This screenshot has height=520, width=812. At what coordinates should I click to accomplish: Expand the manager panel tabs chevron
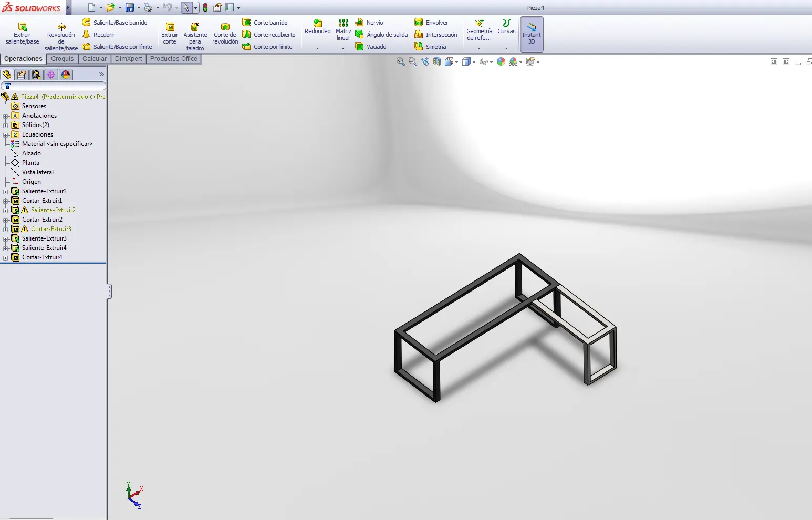(x=101, y=75)
